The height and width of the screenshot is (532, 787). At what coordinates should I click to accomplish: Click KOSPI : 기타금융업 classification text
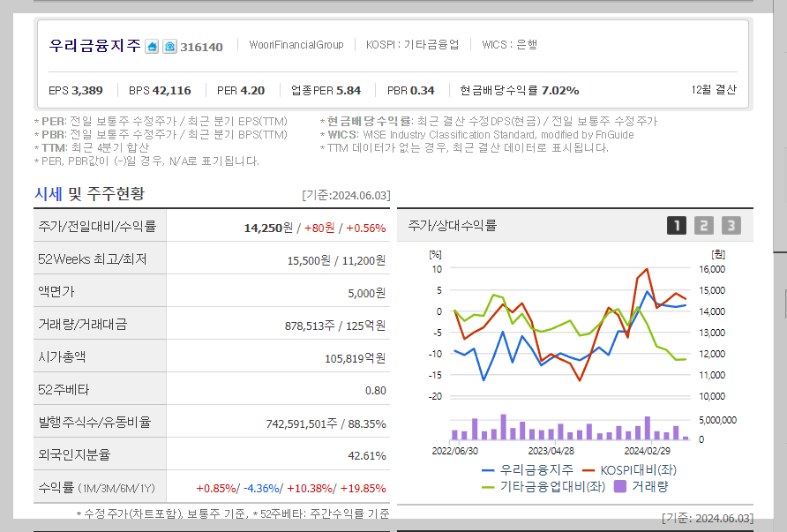tap(412, 45)
